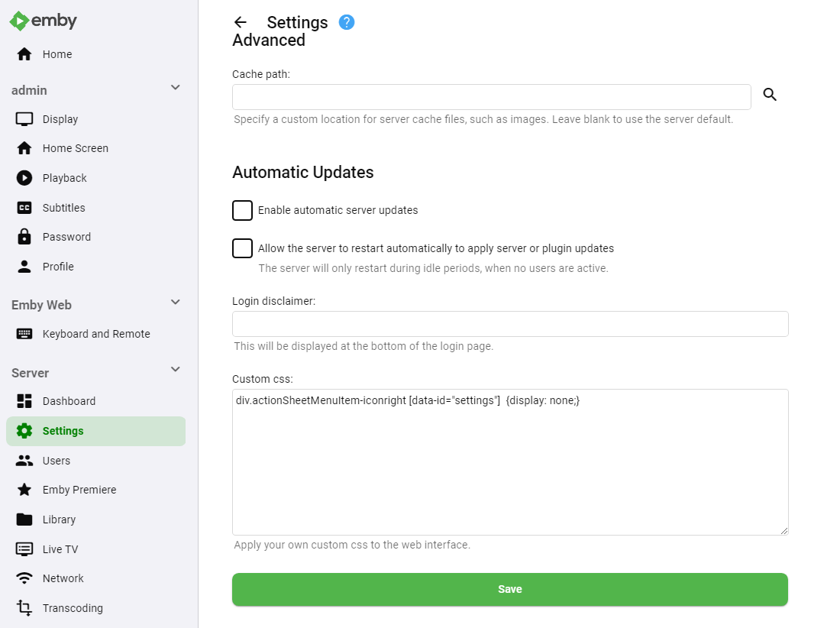Click the Playback play icon in sidebar
Screen dimensions: 840x628
tap(24, 178)
